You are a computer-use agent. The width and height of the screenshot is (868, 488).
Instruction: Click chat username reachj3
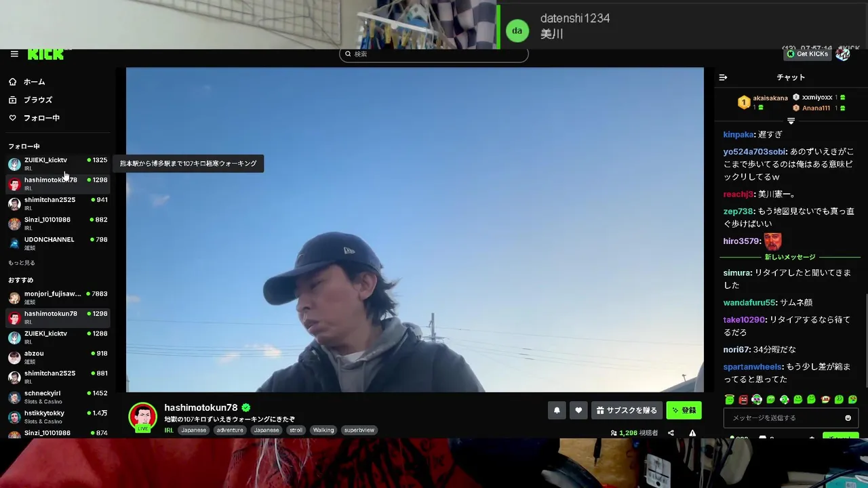738,194
